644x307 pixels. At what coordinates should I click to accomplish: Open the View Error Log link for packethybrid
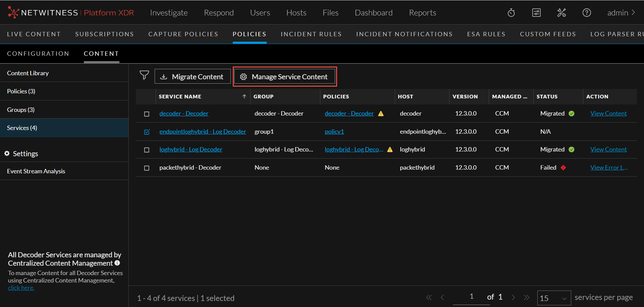(609, 167)
